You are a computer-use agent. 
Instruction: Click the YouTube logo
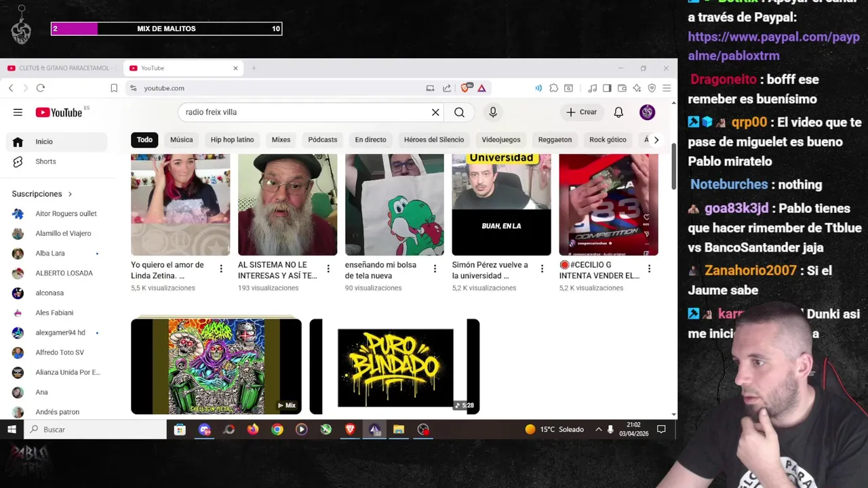(x=59, y=113)
